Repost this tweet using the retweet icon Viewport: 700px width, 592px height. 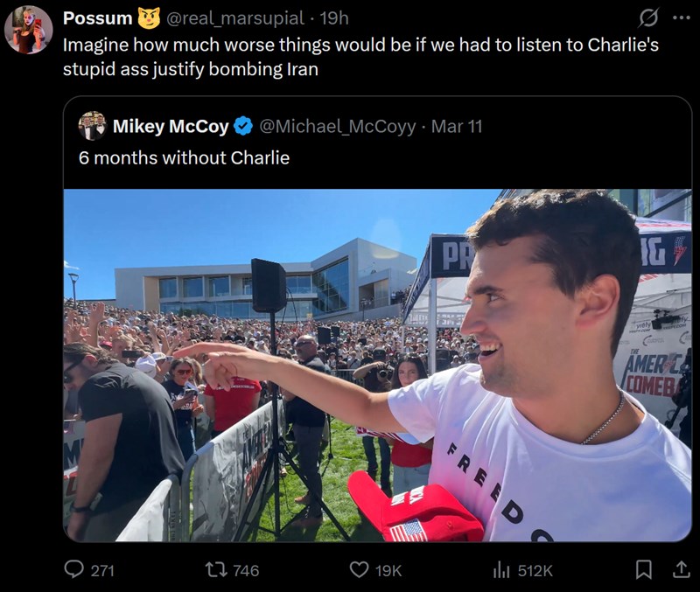[x=214, y=570]
